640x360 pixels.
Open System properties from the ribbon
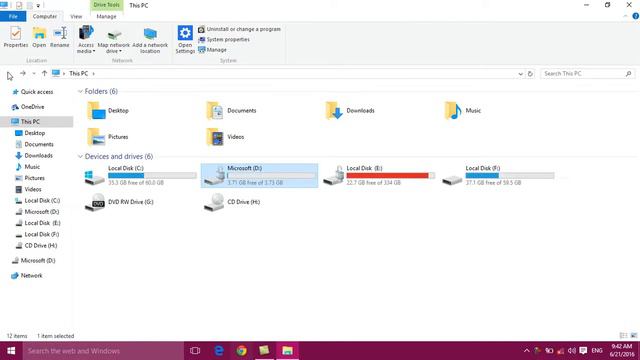click(x=224, y=40)
